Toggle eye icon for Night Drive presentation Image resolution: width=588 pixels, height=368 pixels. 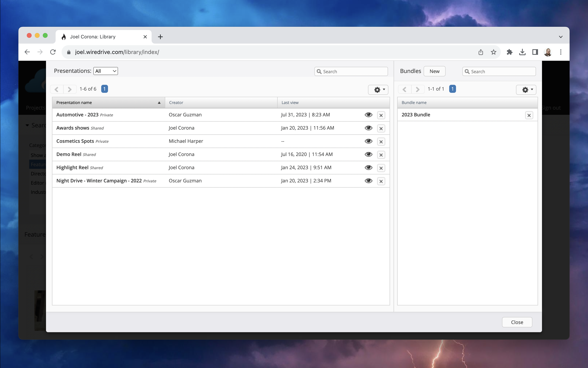[x=368, y=181]
